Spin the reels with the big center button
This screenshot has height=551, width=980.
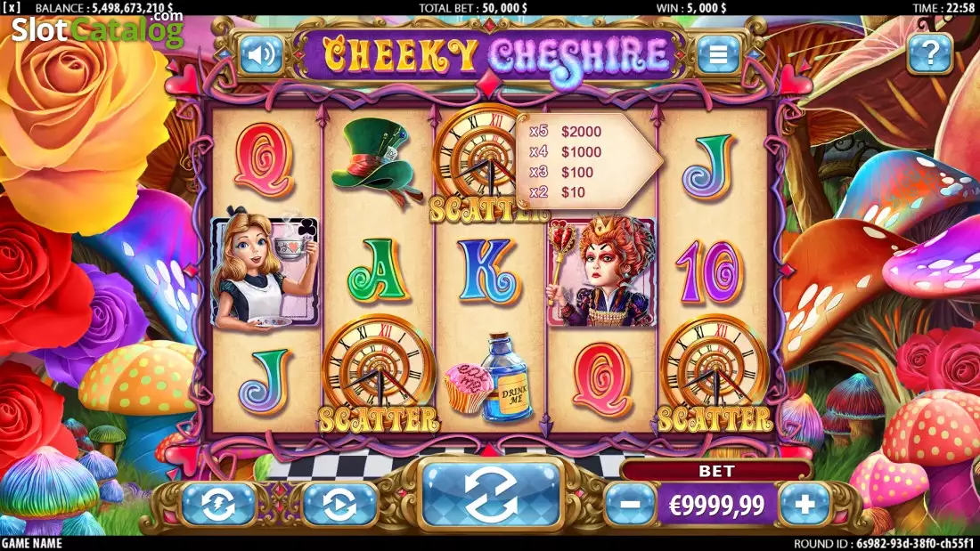[x=490, y=496]
